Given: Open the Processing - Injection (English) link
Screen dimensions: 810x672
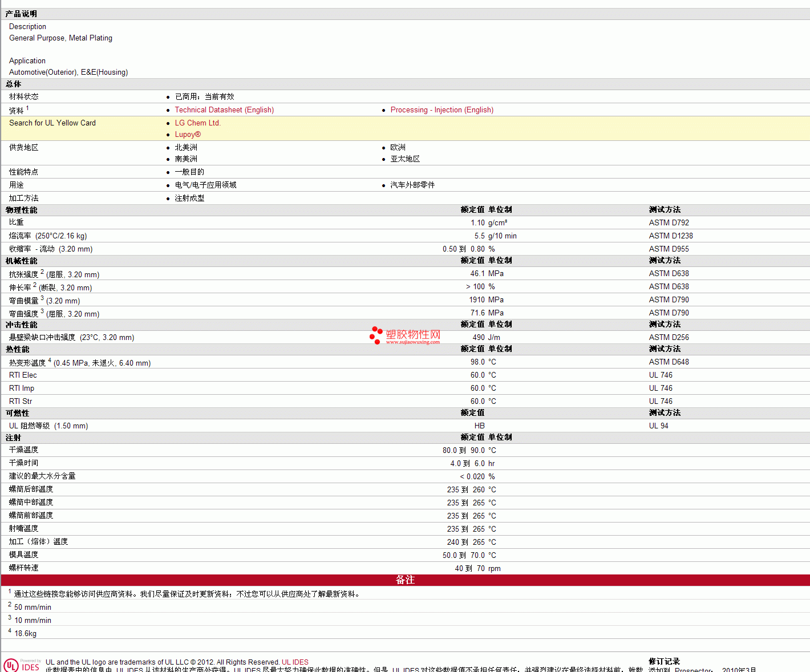Looking at the screenshot, I should pos(442,110).
